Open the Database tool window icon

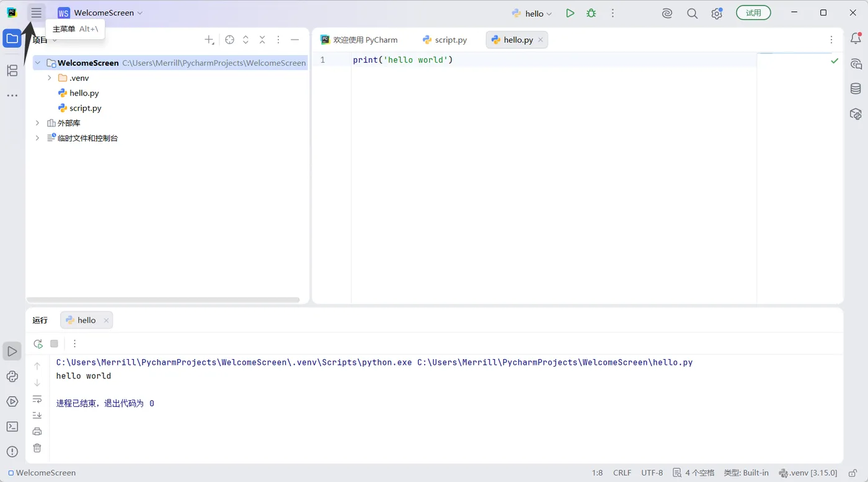pos(856,89)
